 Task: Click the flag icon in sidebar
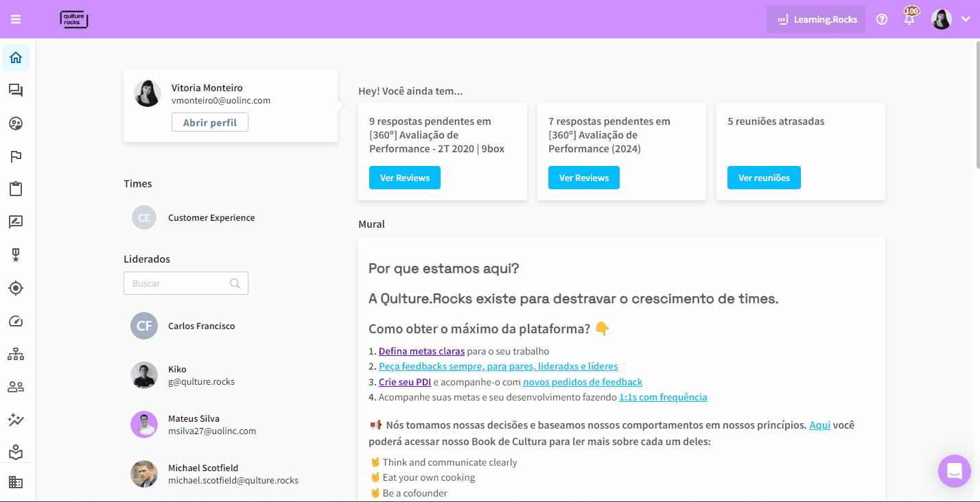pos(16,156)
